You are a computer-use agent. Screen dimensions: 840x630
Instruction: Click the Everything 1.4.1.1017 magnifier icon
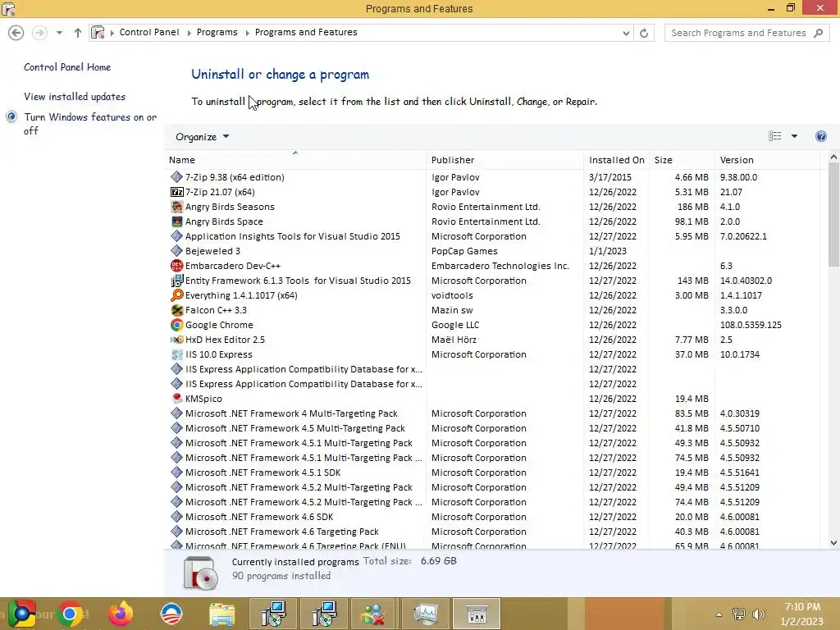pyautogui.click(x=177, y=295)
